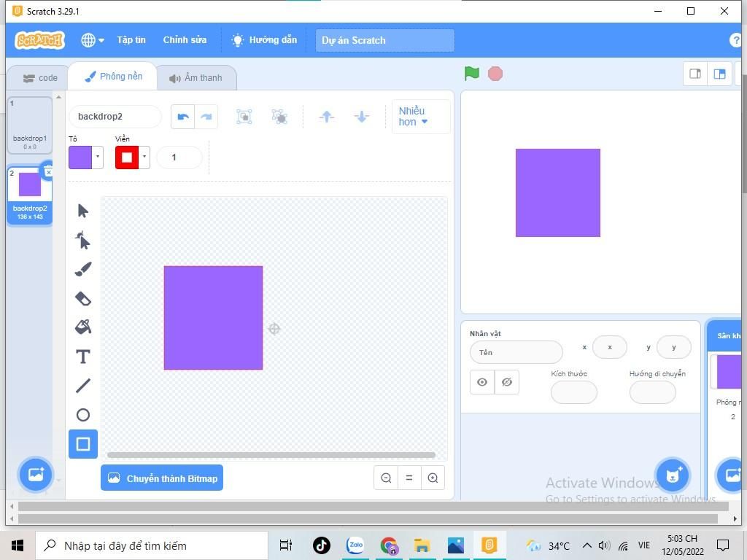Select the Eraser tool
Screen dimensions: 747x560
(x=83, y=298)
